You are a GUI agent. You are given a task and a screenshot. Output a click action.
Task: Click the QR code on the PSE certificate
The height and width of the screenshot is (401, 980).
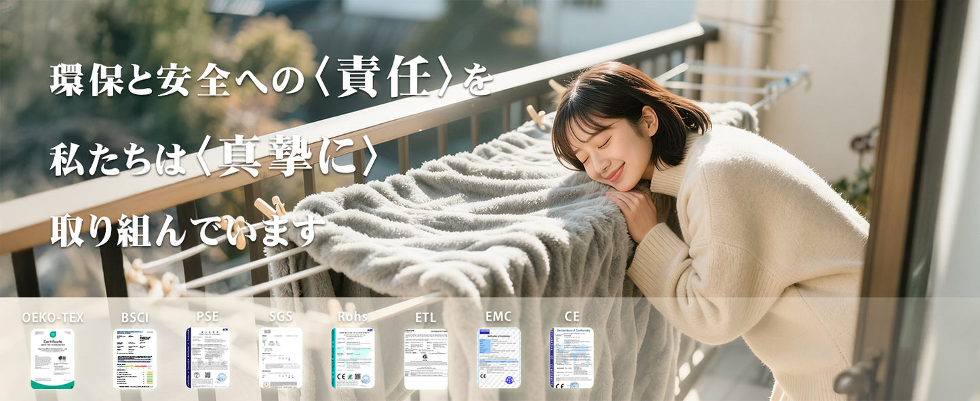coord(208,376)
